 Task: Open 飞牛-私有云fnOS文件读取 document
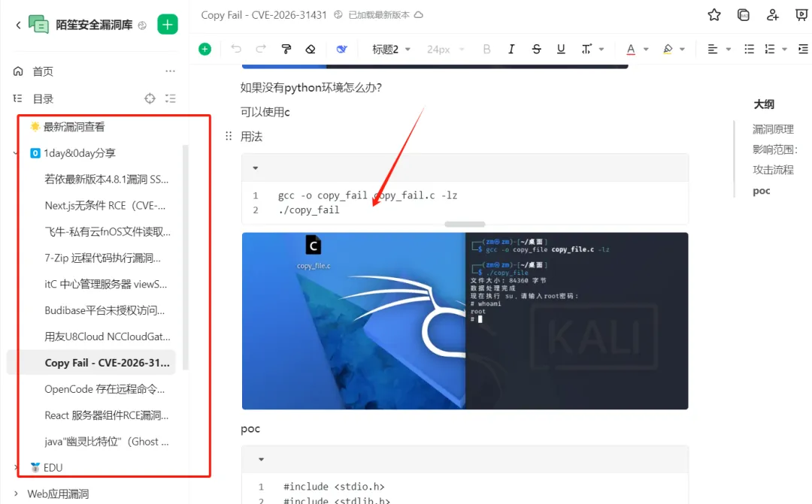coord(108,232)
